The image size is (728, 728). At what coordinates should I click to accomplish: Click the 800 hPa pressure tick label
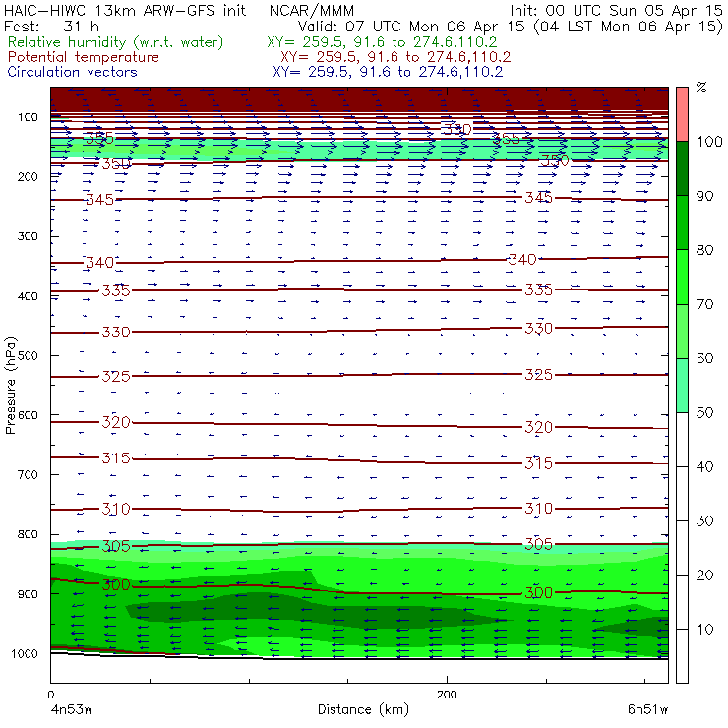tap(28, 534)
